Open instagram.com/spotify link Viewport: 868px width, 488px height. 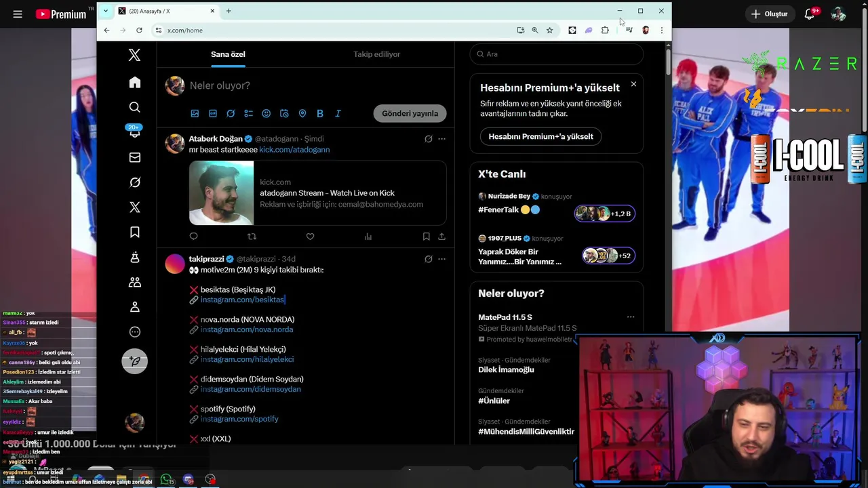coord(239,419)
